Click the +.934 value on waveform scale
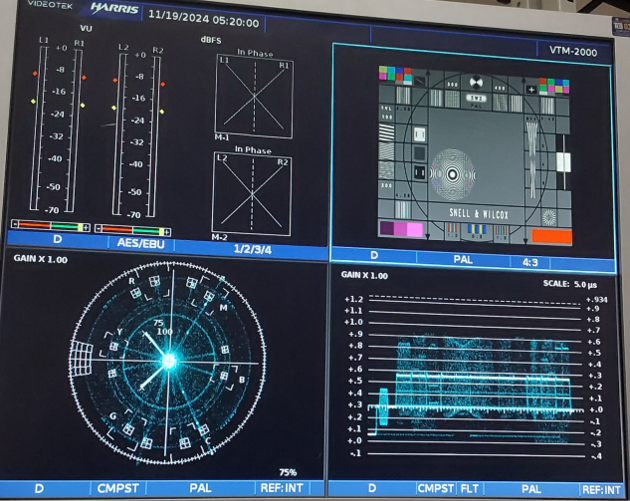 click(x=596, y=299)
